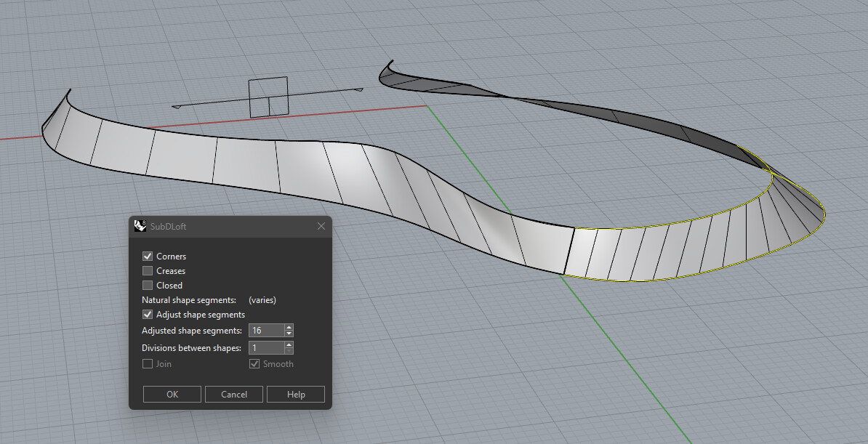Toggle the Smooth checkbox

254,364
